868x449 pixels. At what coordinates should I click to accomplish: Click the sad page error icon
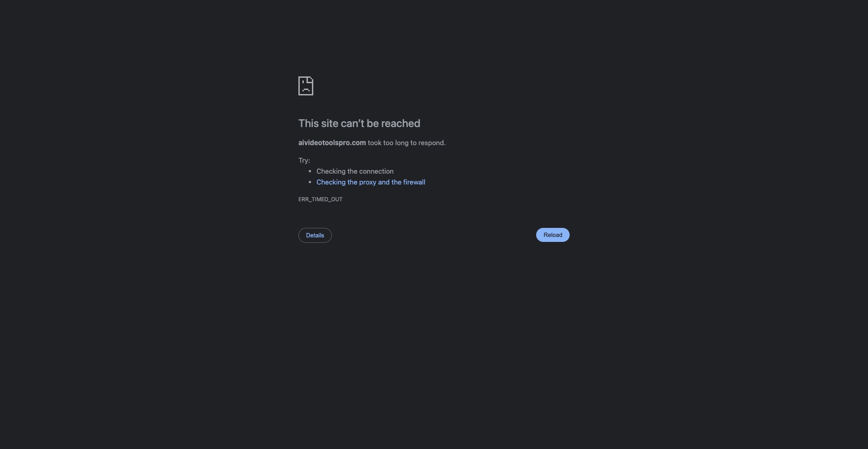306,86
